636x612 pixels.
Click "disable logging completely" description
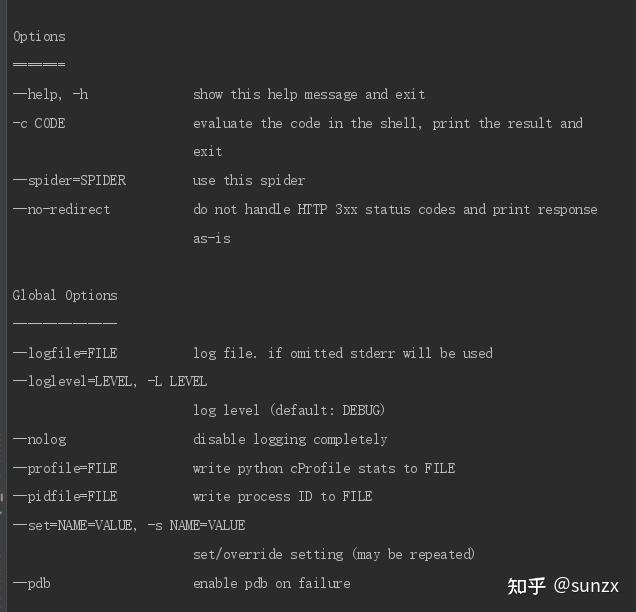pos(290,439)
